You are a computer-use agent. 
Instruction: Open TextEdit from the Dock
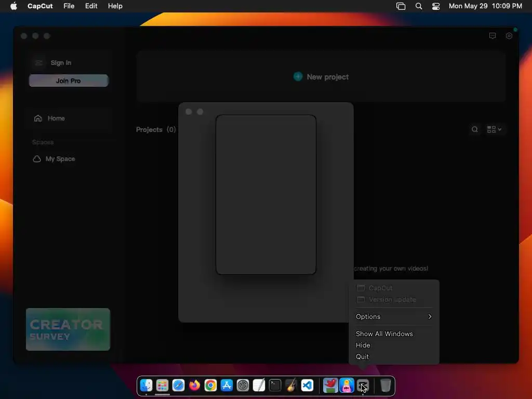[x=259, y=385]
